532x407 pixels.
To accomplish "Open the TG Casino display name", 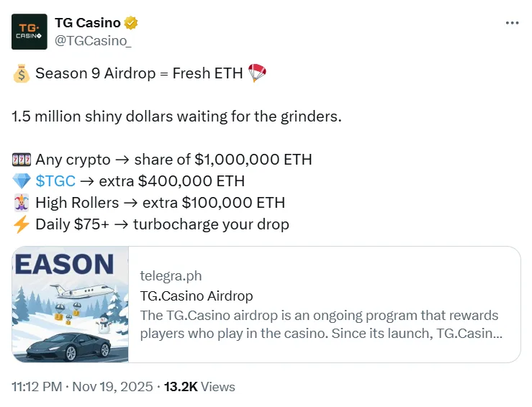I will (x=87, y=23).
